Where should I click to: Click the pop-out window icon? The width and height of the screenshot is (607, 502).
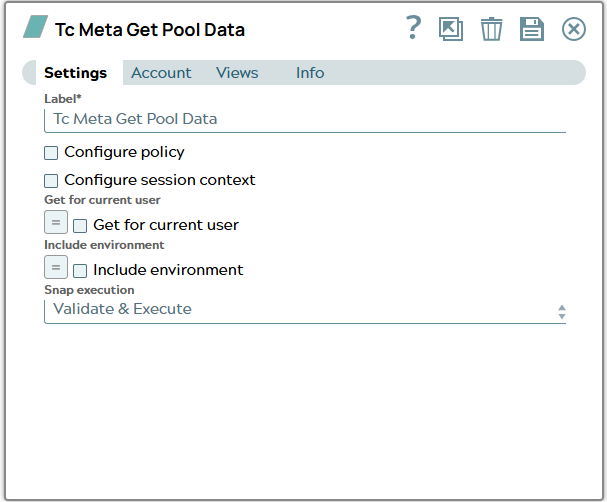point(451,29)
